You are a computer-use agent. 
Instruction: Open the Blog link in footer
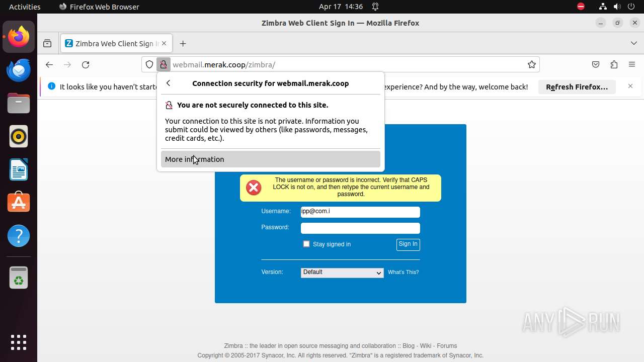[409, 346]
